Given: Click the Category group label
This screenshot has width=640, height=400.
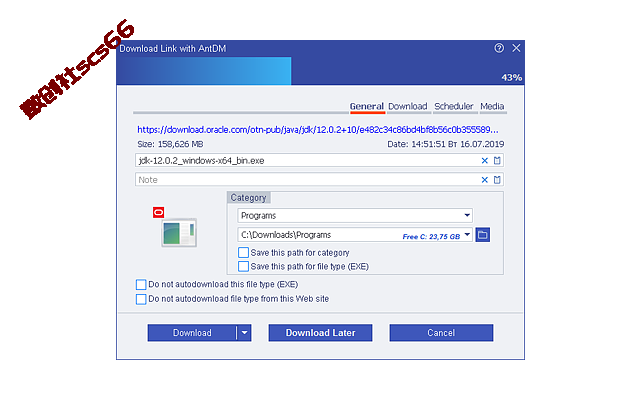Looking at the screenshot, I should [x=248, y=198].
